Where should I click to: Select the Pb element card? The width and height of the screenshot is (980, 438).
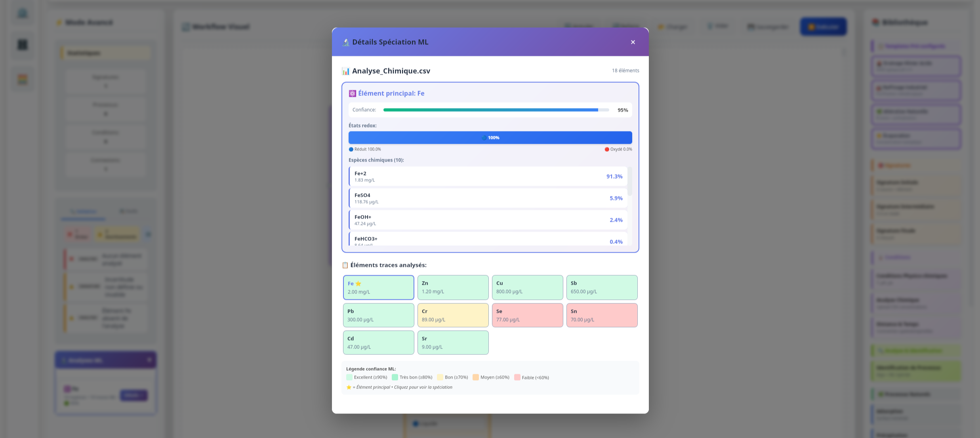[x=378, y=315]
